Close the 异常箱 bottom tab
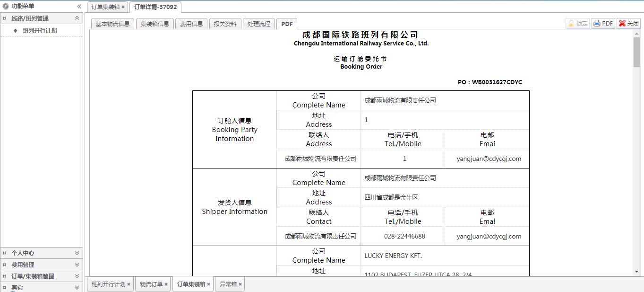Viewport: 644px width, 292px height. [x=240, y=284]
